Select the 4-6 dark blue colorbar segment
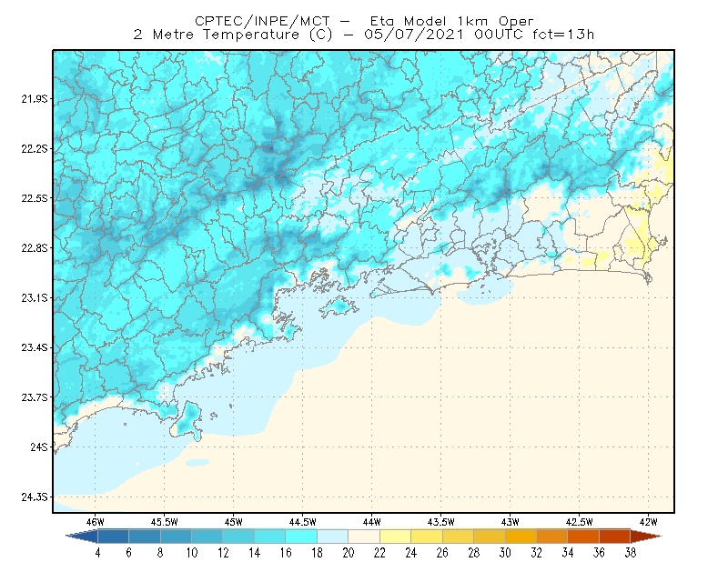This screenshot has width=728, height=562. 113,536
